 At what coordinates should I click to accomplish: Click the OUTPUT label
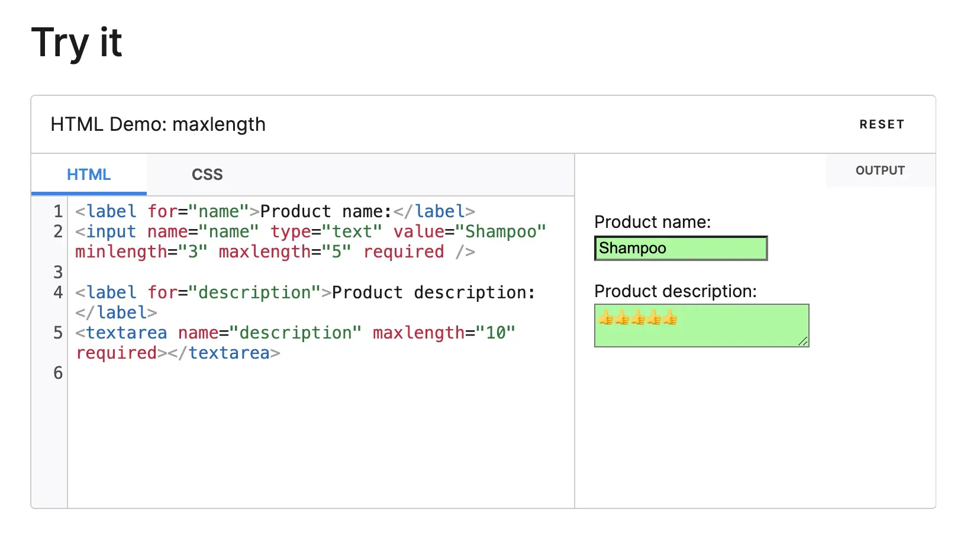[880, 170]
